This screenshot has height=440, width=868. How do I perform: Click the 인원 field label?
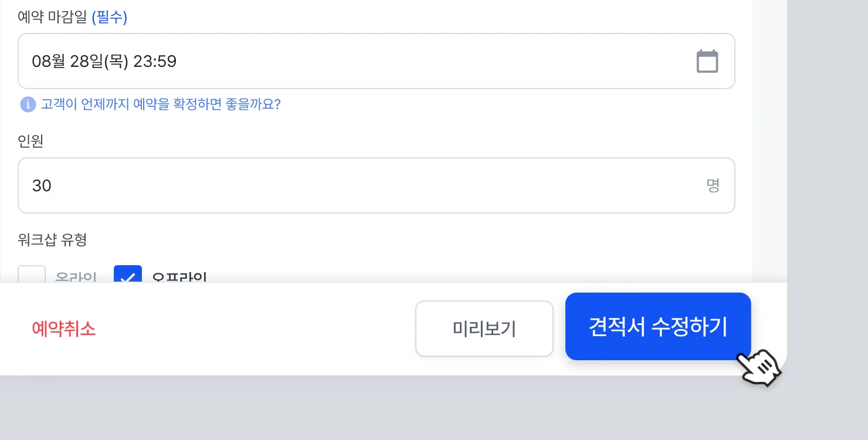coord(30,141)
